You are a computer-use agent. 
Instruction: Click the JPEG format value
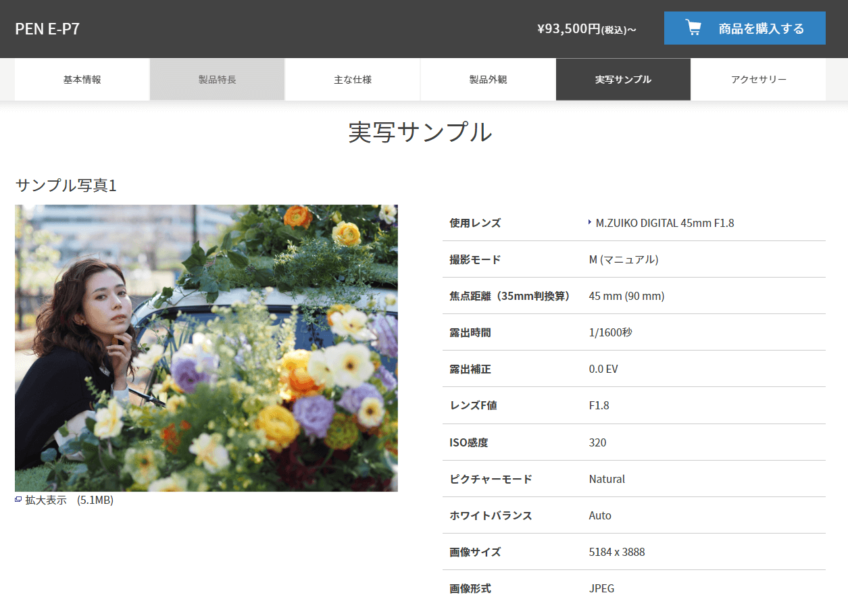[x=602, y=588]
